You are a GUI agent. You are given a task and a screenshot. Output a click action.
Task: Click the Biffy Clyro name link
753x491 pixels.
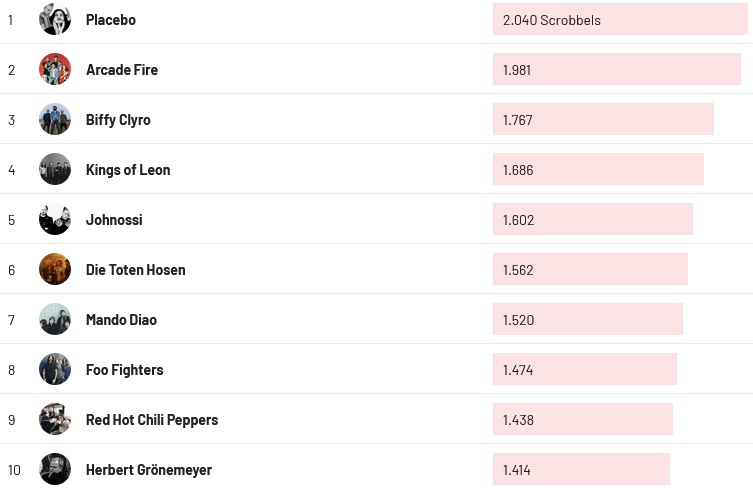pos(118,120)
